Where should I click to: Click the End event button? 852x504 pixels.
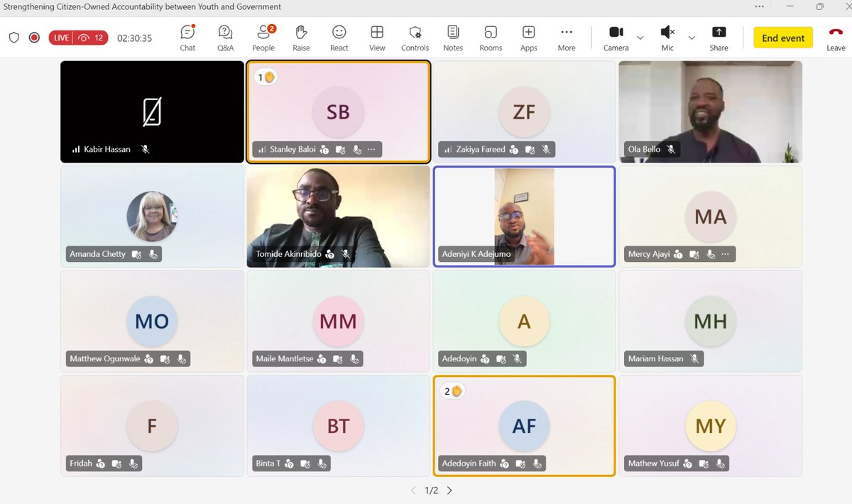tap(783, 38)
